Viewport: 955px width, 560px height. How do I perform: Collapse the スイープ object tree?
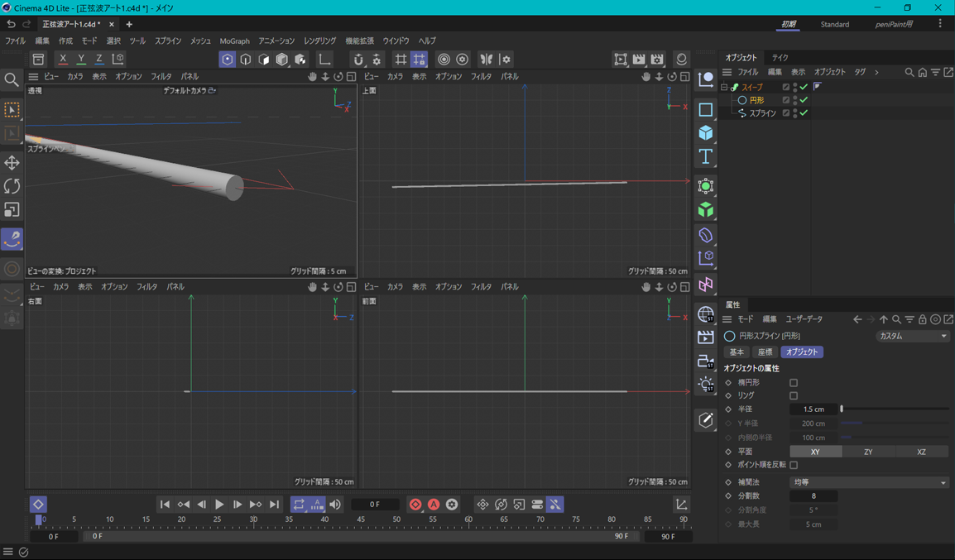[x=724, y=87]
